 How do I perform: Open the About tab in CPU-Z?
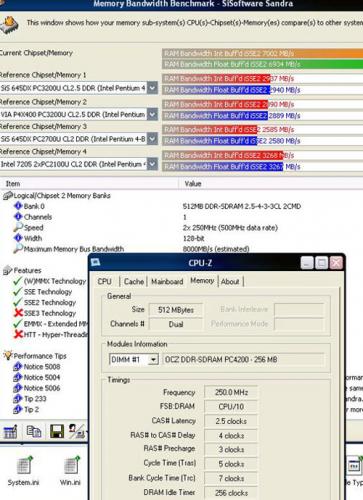click(x=230, y=282)
